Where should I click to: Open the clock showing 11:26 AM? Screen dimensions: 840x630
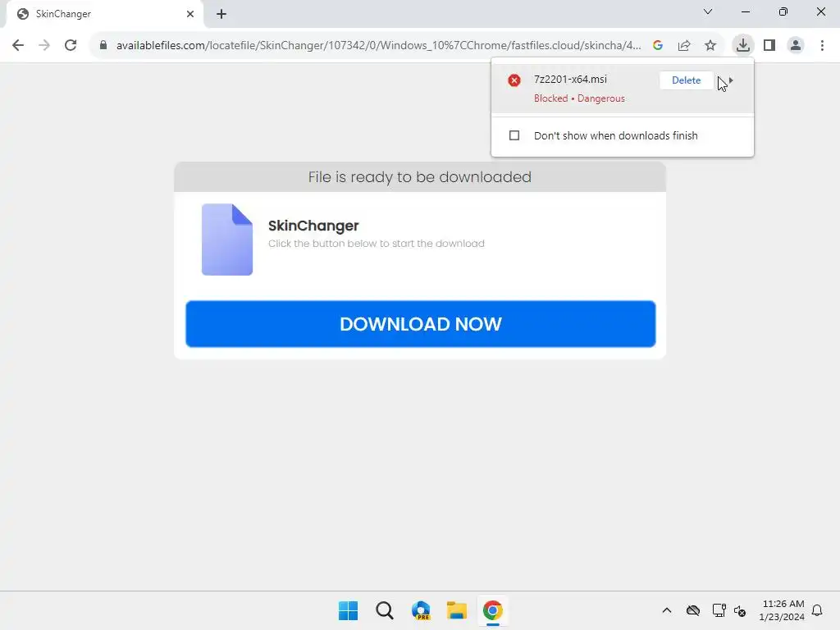click(x=782, y=610)
